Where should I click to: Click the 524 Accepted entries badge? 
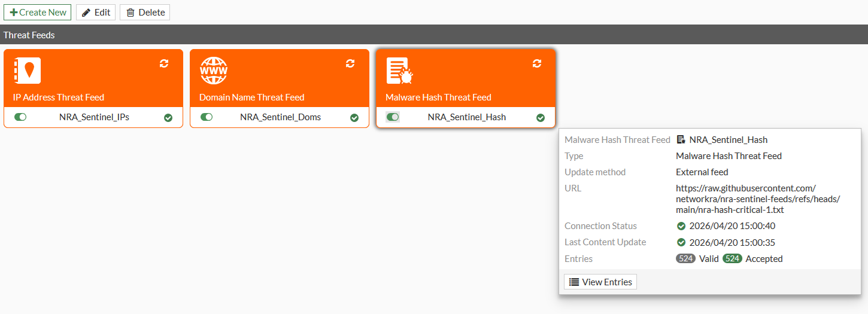(x=732, y=259)
